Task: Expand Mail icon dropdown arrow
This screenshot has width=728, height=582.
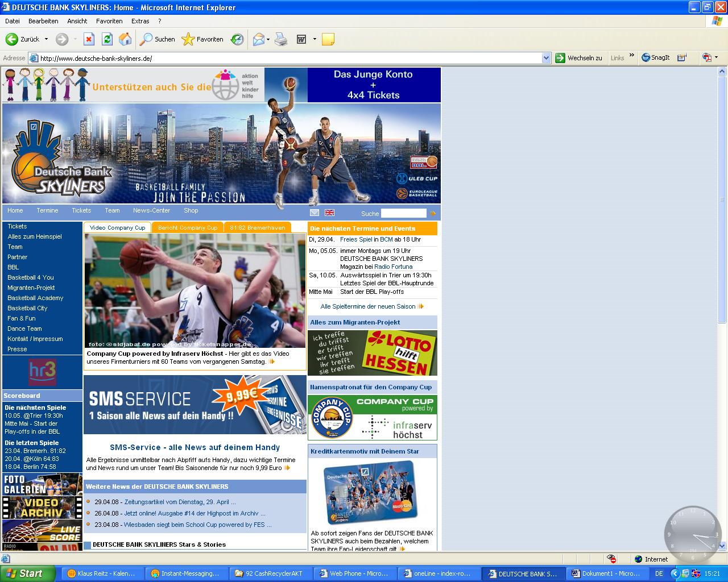Action: point(268,39)
